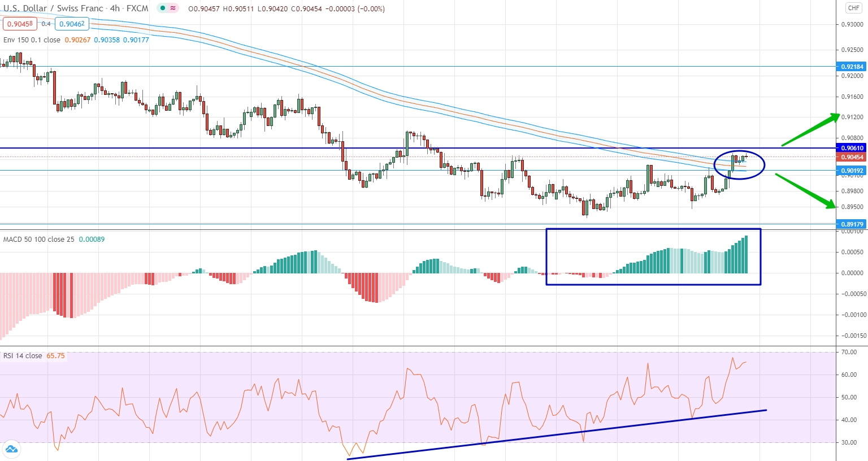Click the pink approximate-data indicator icon
868x461 pixels.
point(172,8)
